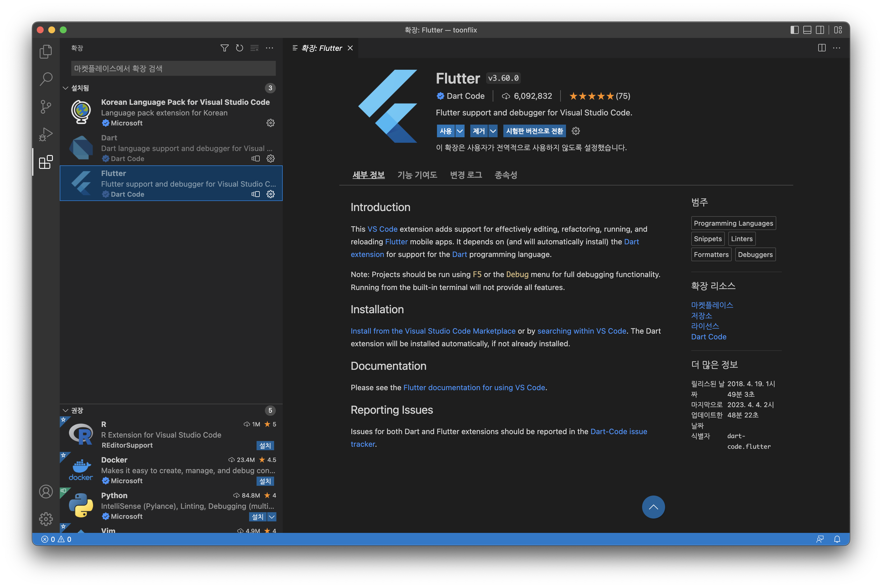Click the 설치 button for Python
This screenshot has width=882, height=588.
pos(258,517)
